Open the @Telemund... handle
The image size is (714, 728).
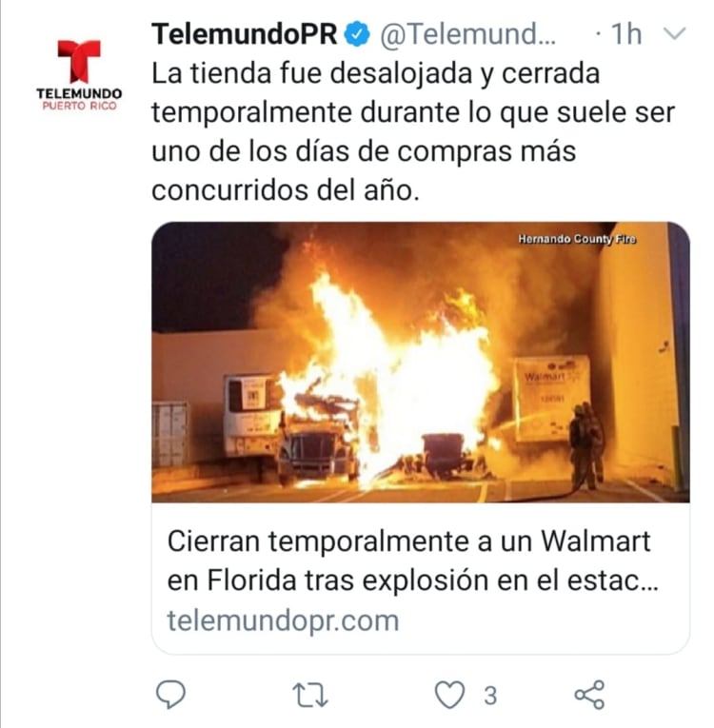467,34
